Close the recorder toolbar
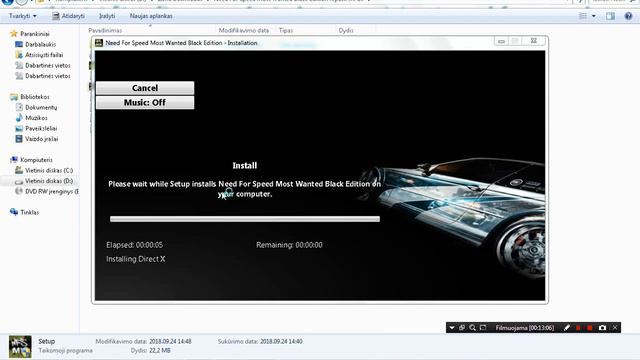The height and width of the screenshot is (360, 640). [615, 328]
